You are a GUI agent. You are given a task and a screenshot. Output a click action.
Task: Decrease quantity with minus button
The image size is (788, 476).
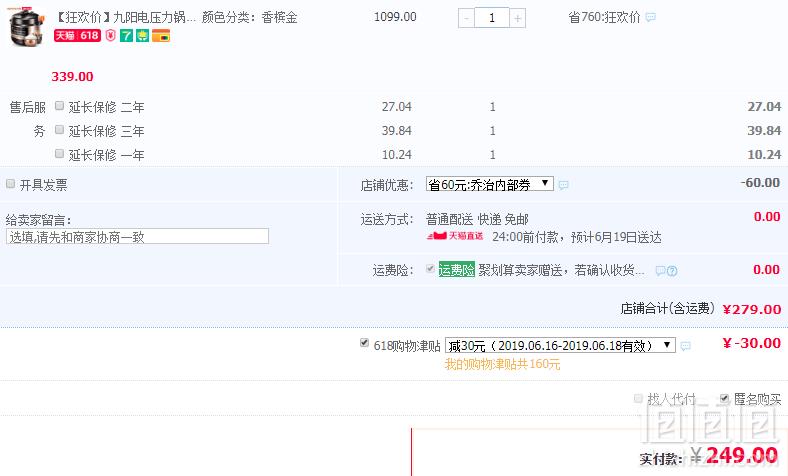[466, 18]
